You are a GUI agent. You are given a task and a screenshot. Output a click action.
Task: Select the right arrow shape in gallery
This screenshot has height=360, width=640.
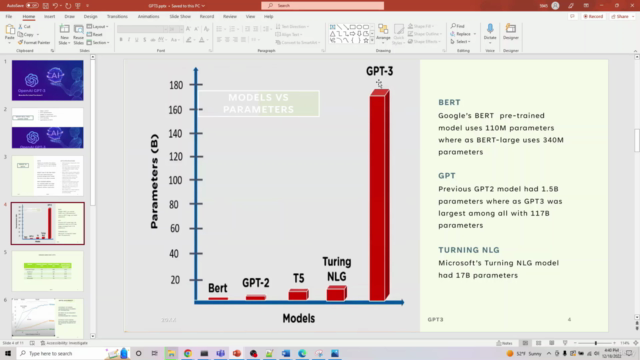352,33
